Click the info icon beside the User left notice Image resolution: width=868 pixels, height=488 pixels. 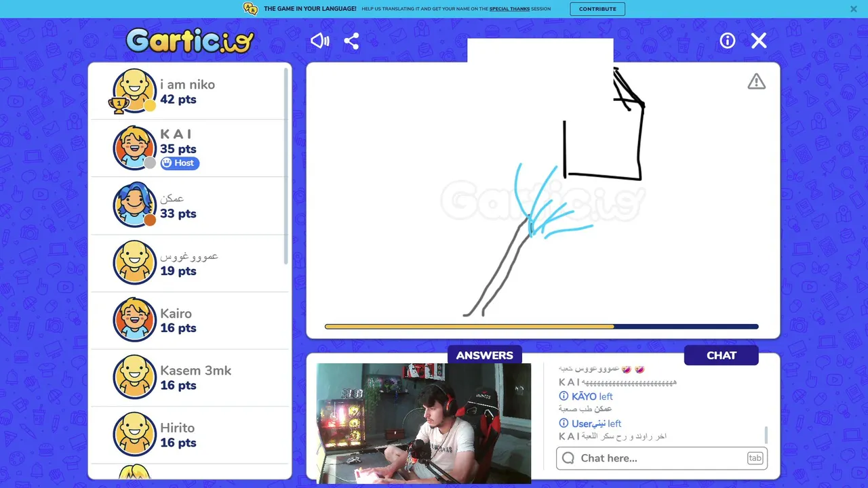tap(564, 423)
